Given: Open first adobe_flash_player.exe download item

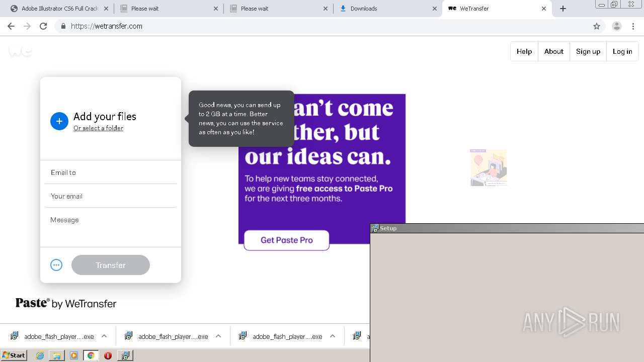Looking at the screenshot, I should tap(52, 336).
